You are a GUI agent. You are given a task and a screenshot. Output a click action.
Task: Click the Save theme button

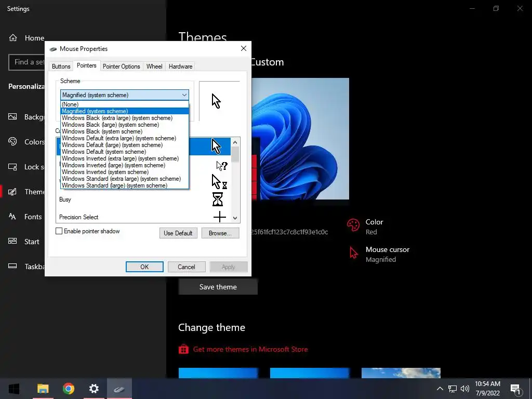pyautogui.click(x=218, y=287)
